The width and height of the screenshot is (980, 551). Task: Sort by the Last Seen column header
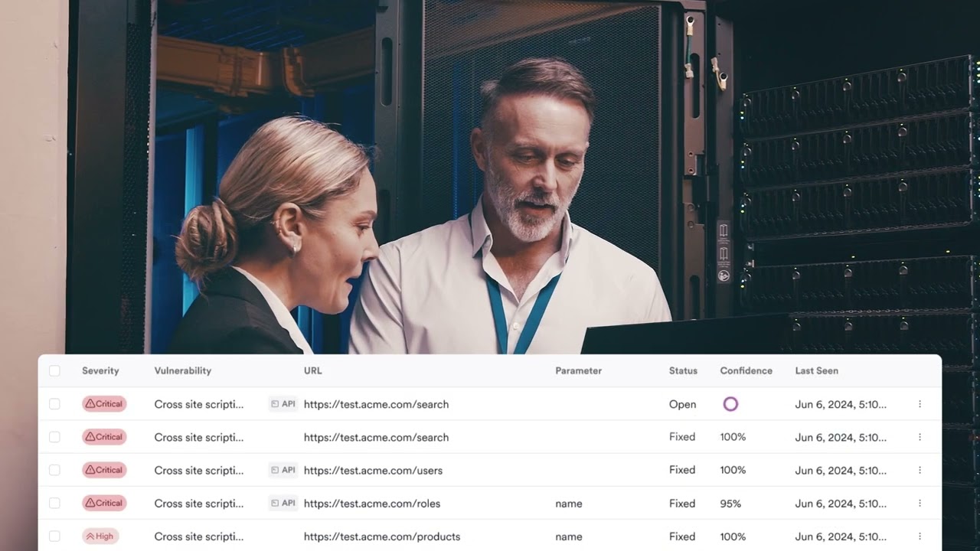click(x=816, y=370)
